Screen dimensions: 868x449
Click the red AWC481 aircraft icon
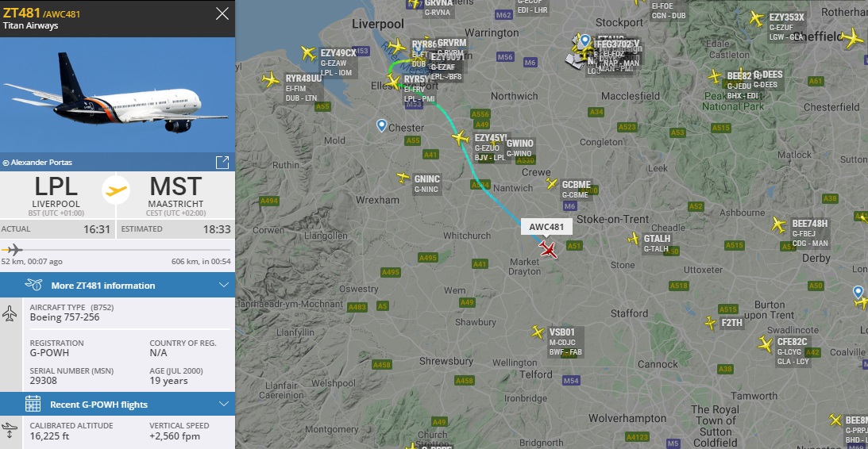point(548,249)
